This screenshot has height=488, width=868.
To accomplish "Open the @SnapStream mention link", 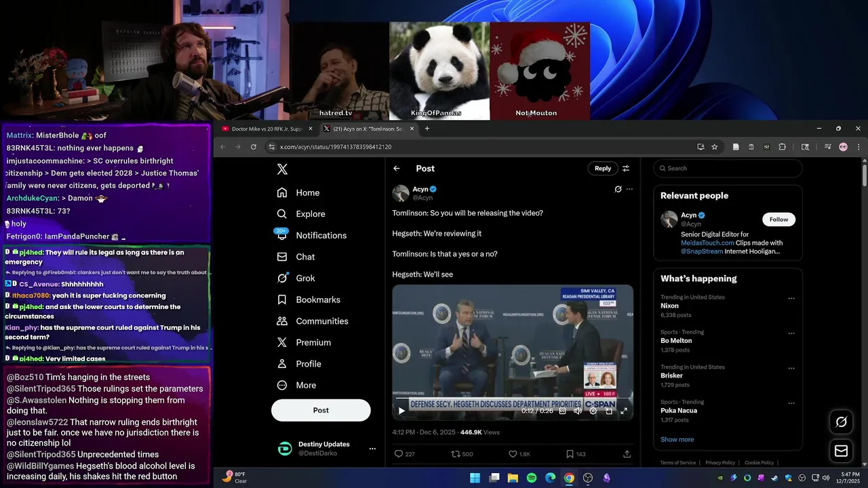I will (701, 251).
